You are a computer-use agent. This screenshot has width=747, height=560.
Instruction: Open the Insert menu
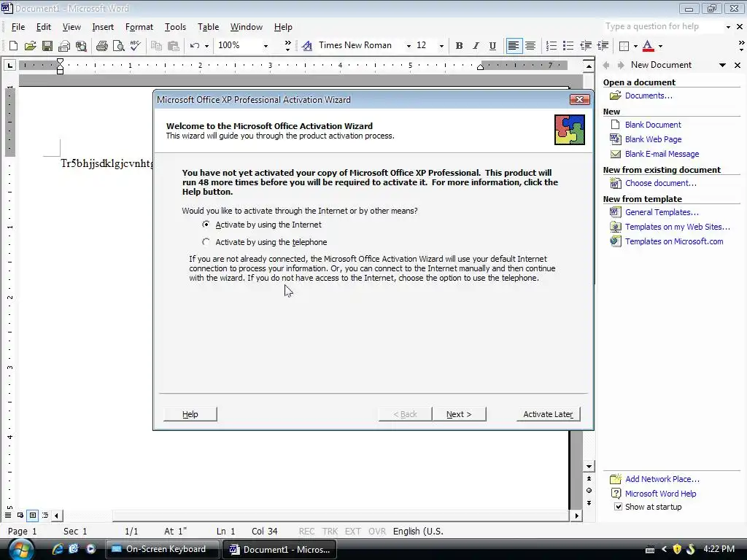point(103,27)
